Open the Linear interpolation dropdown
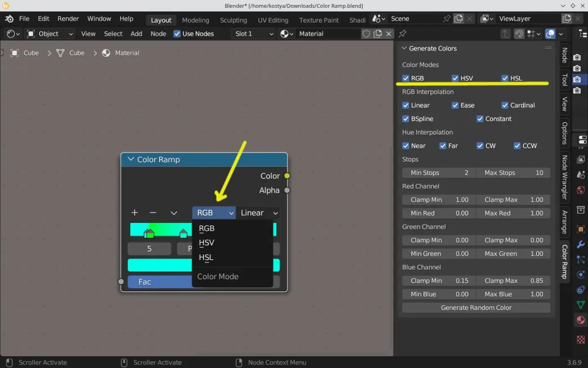The image size is (588, 368). 258,212
